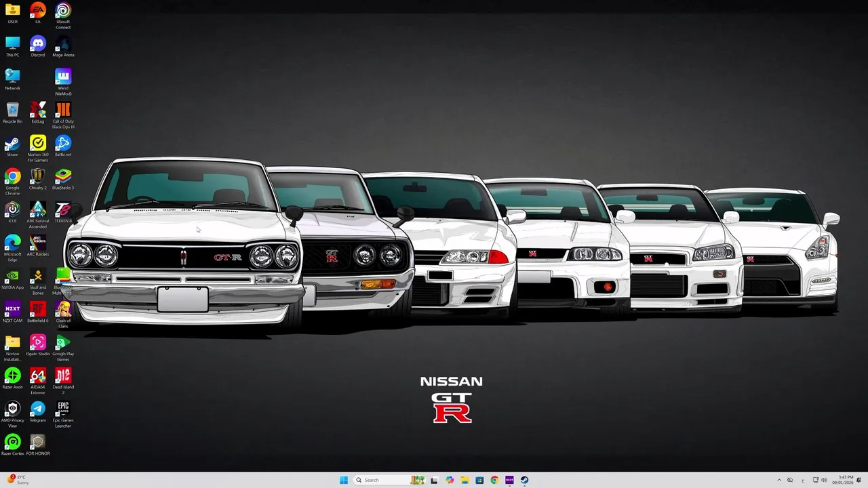Select the FOR HONOR desktop icon
This screenshot has width=868, height=488.
(38, 445)
